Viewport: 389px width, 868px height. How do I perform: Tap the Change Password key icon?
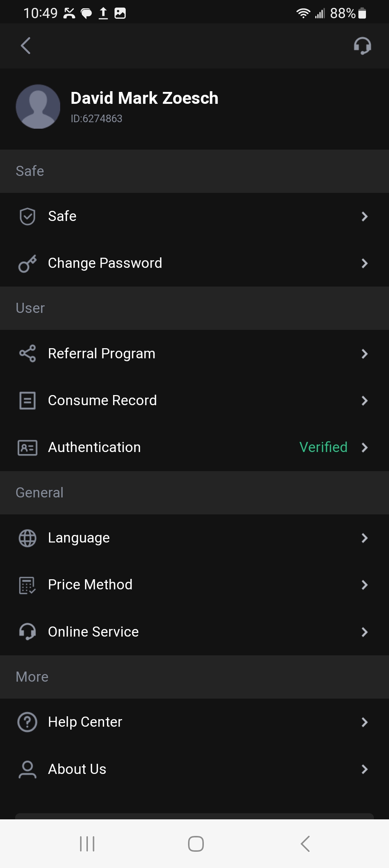[x=27, y=263]
